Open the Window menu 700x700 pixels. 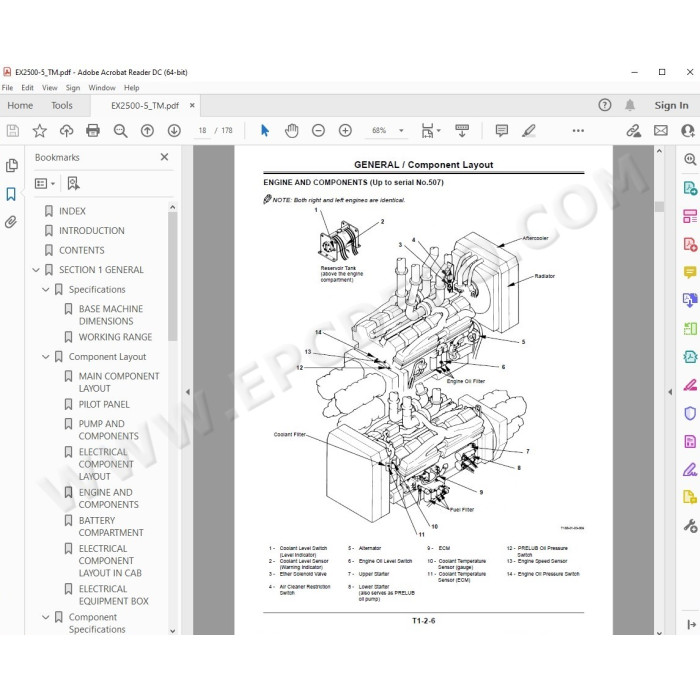tap(102, 88)
